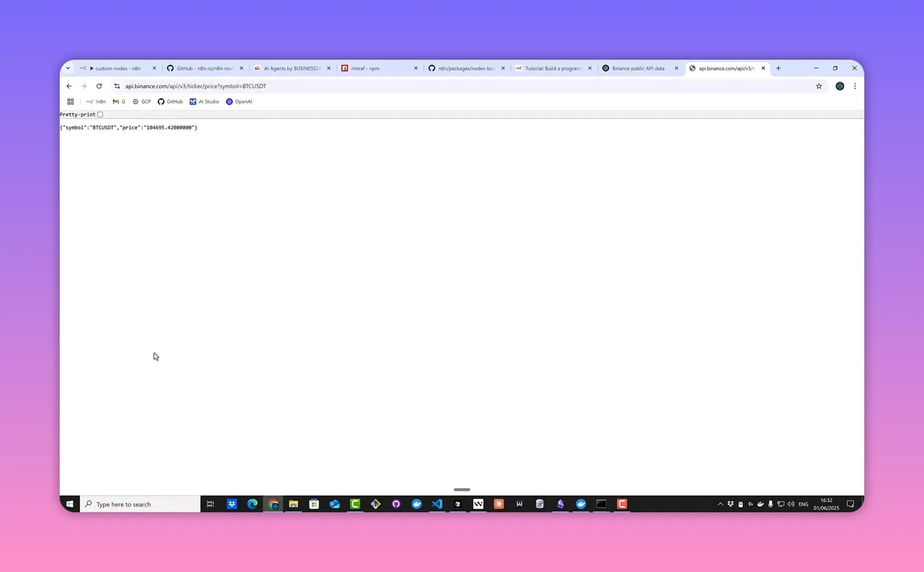Viewport: 924px width, 572px height.
Task: Show hidden system tray icons
Action: pyautogui.click(x=720, y=504)
